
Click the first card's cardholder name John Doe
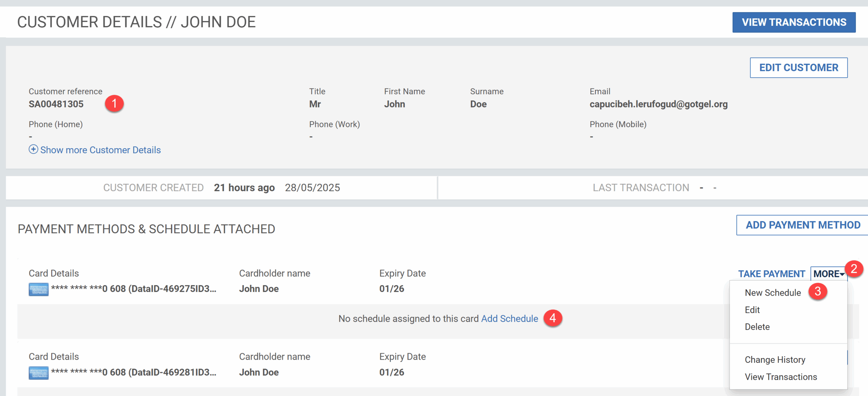coord(259,289)
